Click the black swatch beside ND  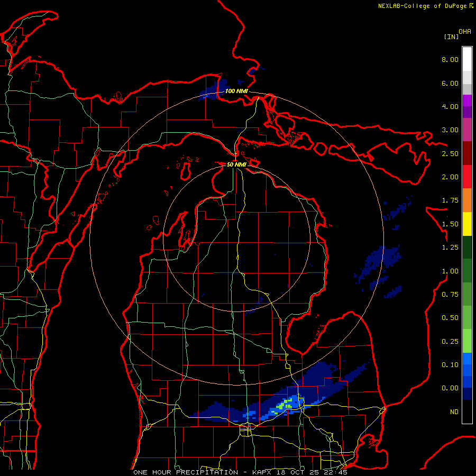click(467, 411)
